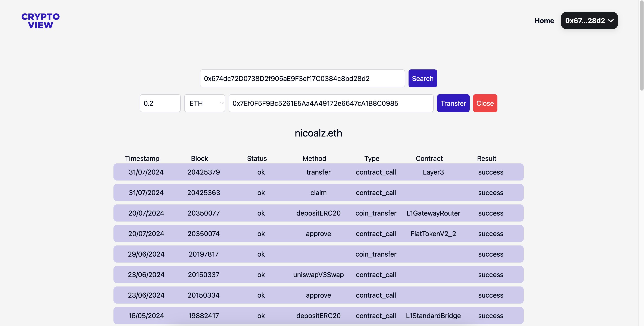Select block number 20197817
This screenshot has width=644, height=326.
tap(203, 254)
